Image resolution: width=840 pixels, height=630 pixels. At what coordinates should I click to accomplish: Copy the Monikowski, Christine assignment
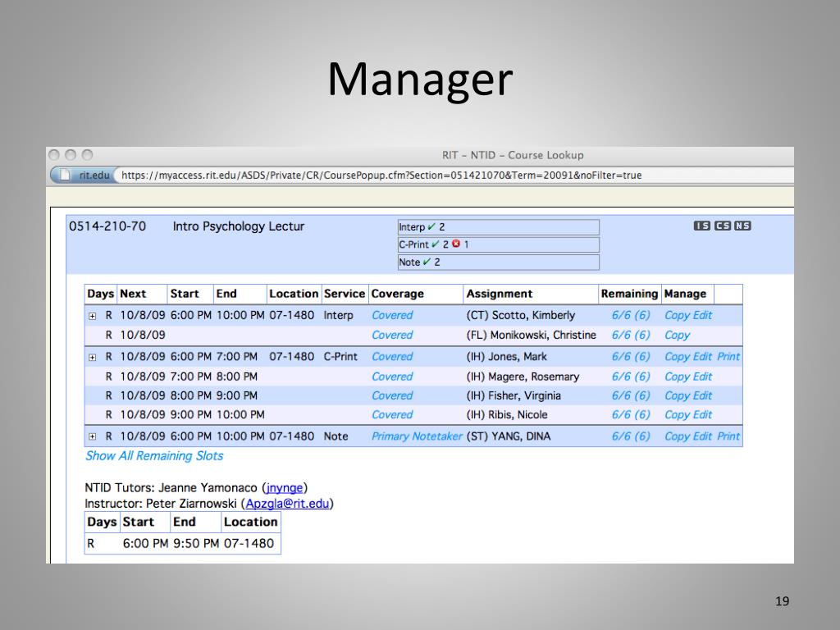[x=677, y=336]
